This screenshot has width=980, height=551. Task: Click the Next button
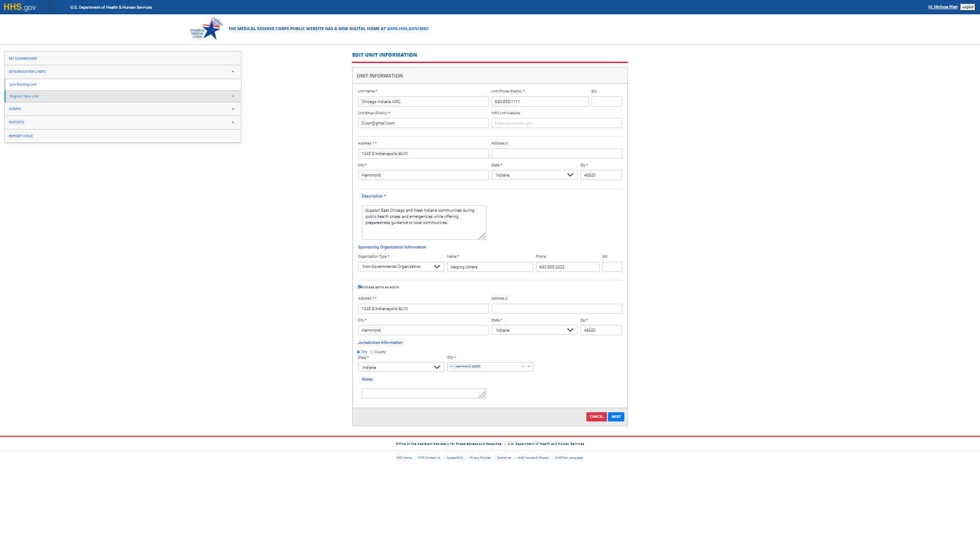coord(616,417)
